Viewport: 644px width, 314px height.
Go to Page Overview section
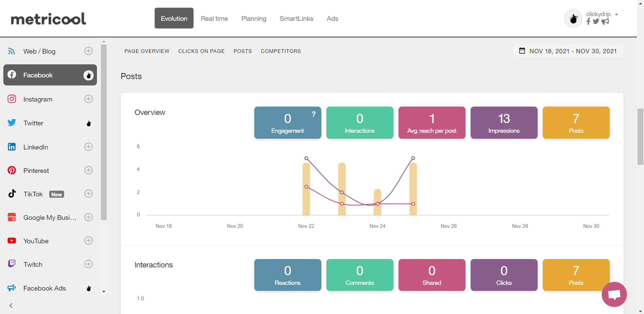point(147,51)
